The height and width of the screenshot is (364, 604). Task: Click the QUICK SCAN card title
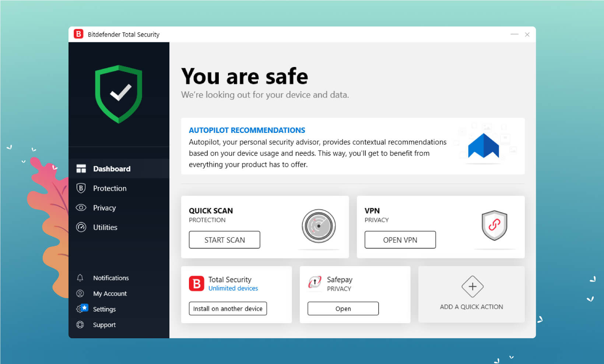point(211,211)
